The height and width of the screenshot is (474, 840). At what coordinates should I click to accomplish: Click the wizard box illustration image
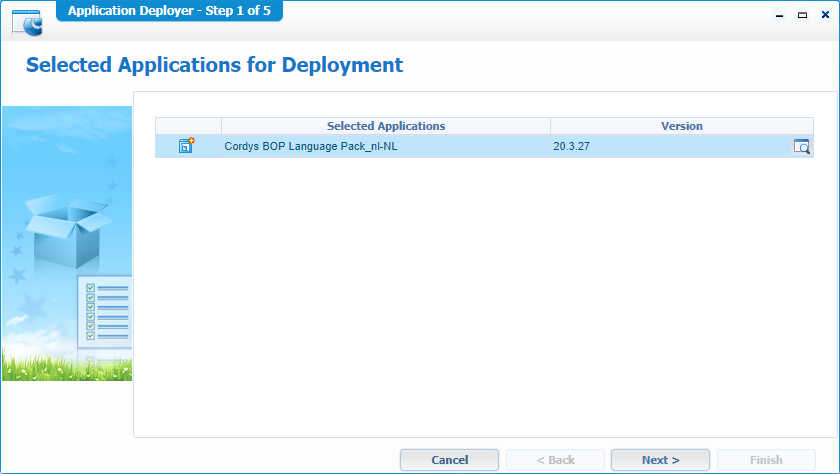67,244
